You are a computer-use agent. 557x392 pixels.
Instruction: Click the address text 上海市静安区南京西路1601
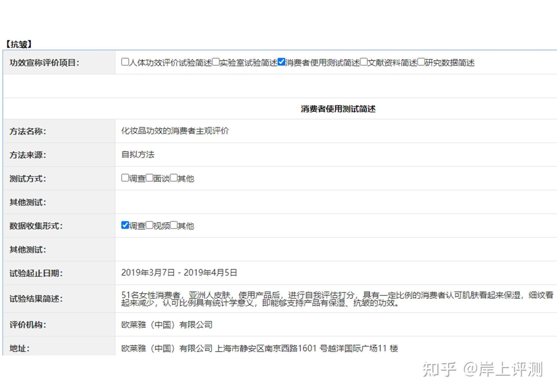tap(266, 348)
